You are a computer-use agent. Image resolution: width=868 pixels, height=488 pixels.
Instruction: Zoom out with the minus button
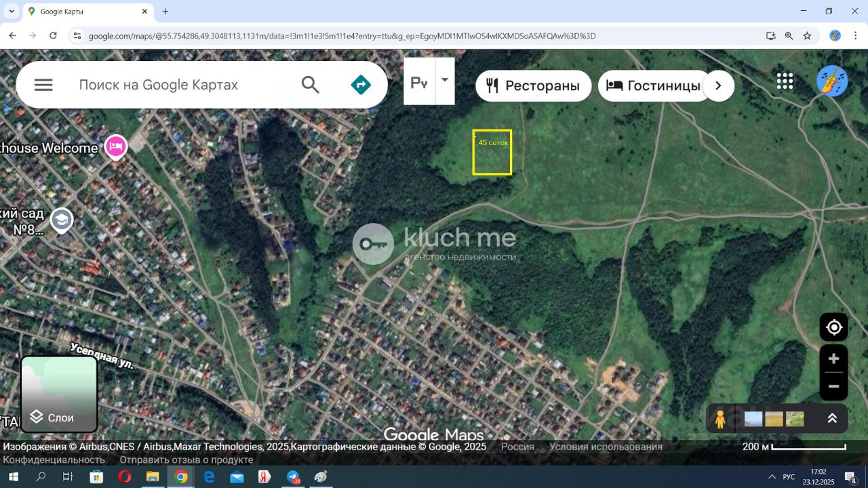click(x=834, y=386)
